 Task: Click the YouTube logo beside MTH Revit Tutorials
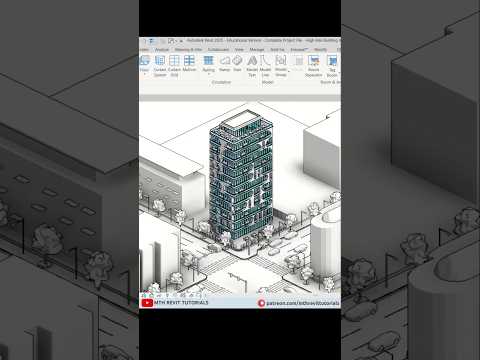coord(147,303)
